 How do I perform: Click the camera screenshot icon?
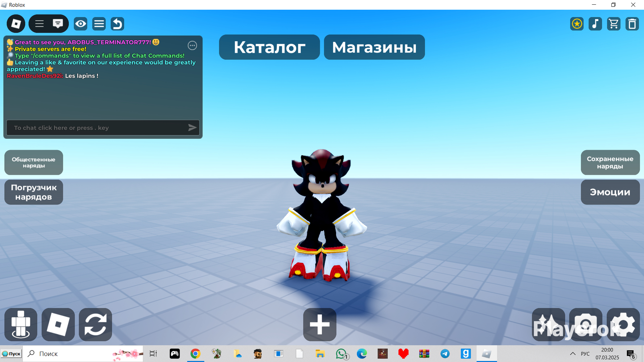[x=586, y=325]
